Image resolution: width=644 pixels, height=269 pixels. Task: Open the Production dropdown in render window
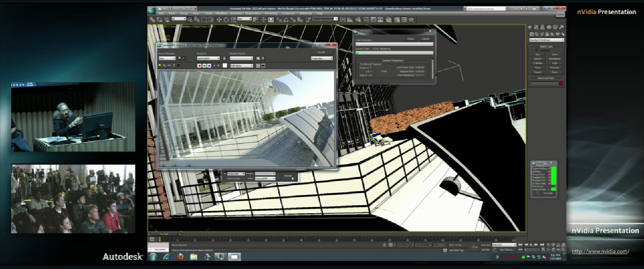tap(321, 58)
